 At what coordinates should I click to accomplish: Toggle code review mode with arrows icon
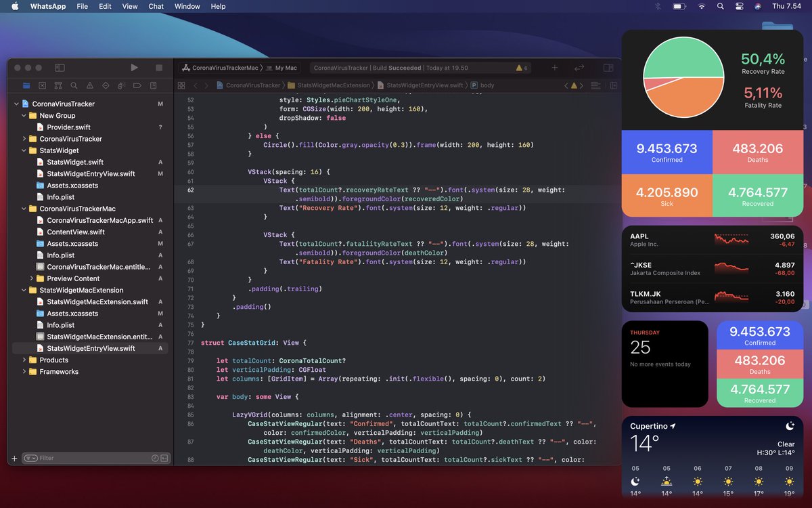579,68
